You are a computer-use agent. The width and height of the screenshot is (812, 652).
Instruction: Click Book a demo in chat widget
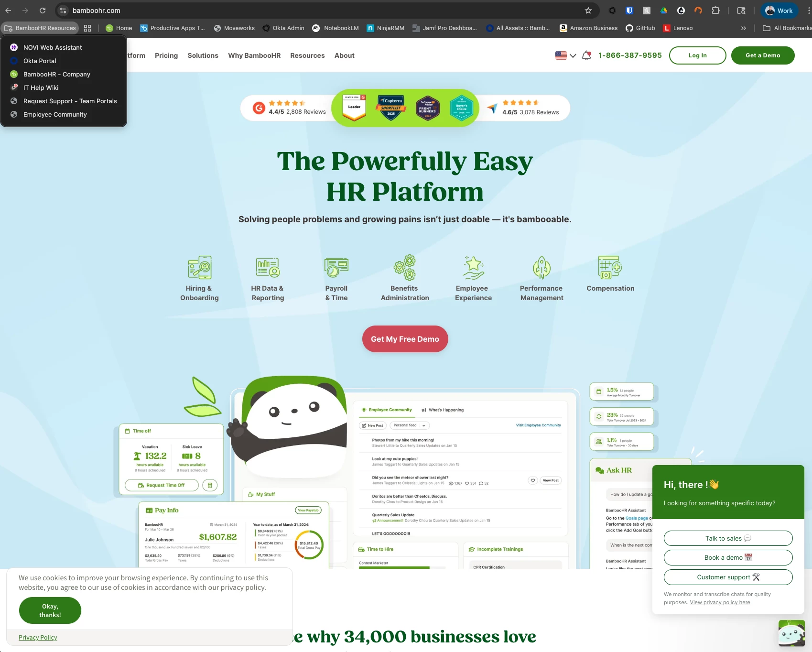728,557
